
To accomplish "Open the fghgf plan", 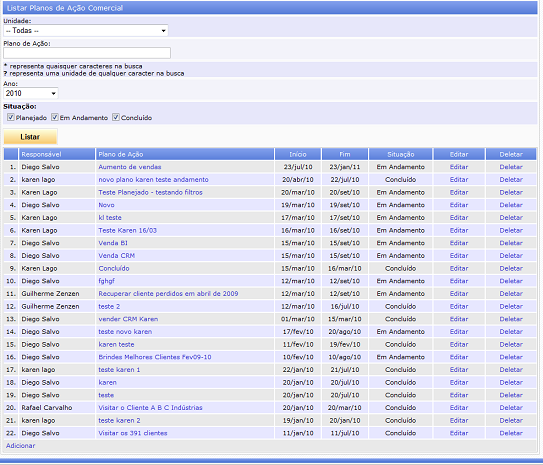I will coord(106,281).
